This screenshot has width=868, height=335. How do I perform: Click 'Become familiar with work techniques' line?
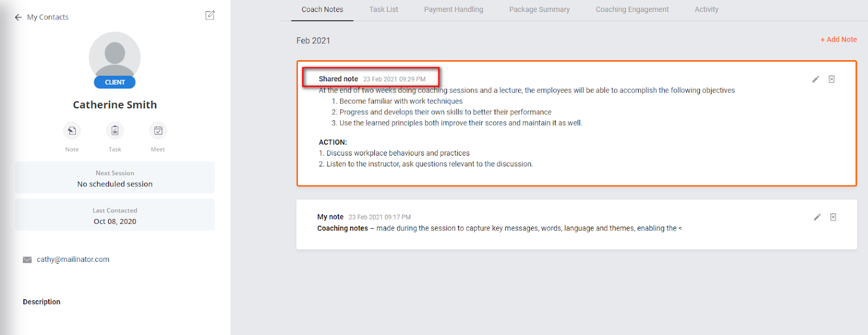pyautogui.click(x=401, y=101)
